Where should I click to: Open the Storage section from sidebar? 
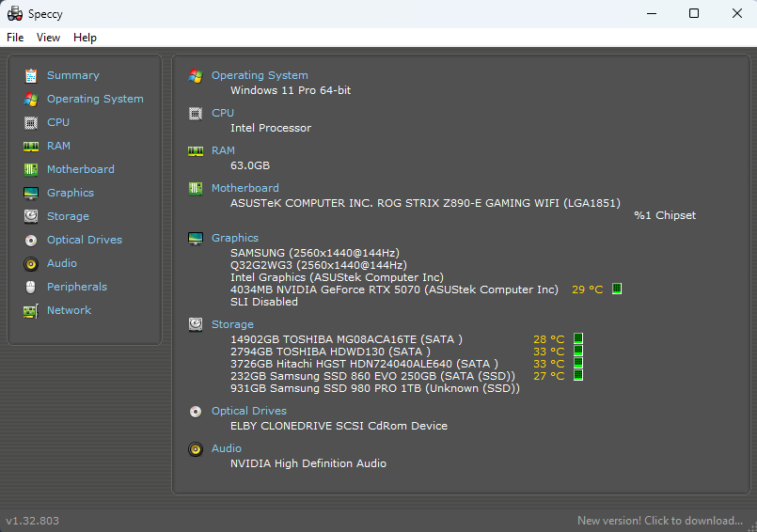point(68,216)
